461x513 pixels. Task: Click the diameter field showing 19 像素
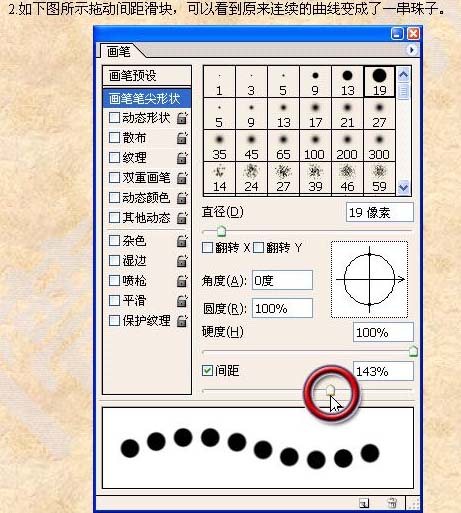pos(380,212)
